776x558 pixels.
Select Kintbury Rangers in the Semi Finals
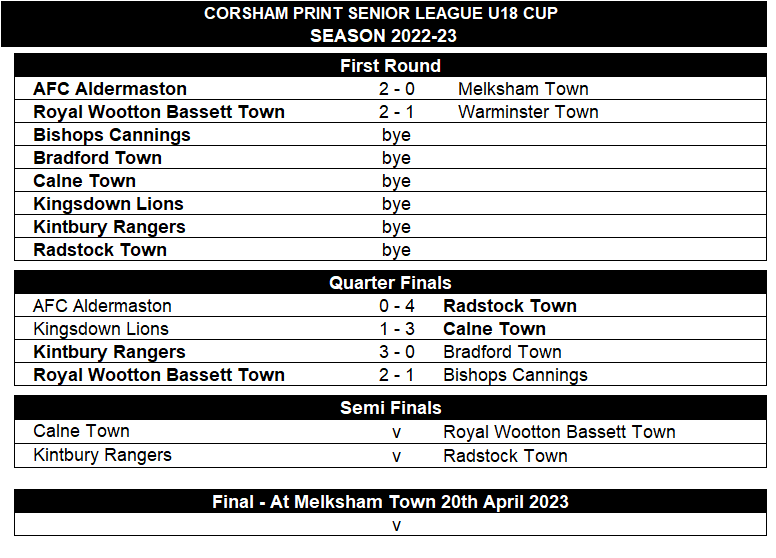coord(102,456)
